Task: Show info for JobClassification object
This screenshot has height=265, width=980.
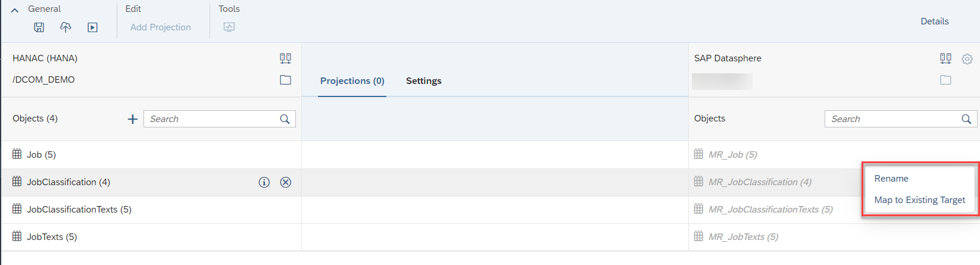Action: 264,182
